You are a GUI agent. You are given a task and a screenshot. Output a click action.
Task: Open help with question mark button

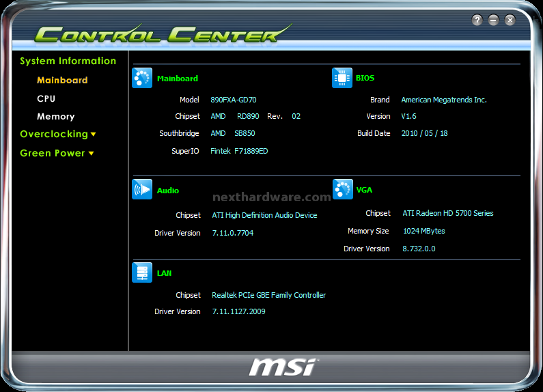477,20
